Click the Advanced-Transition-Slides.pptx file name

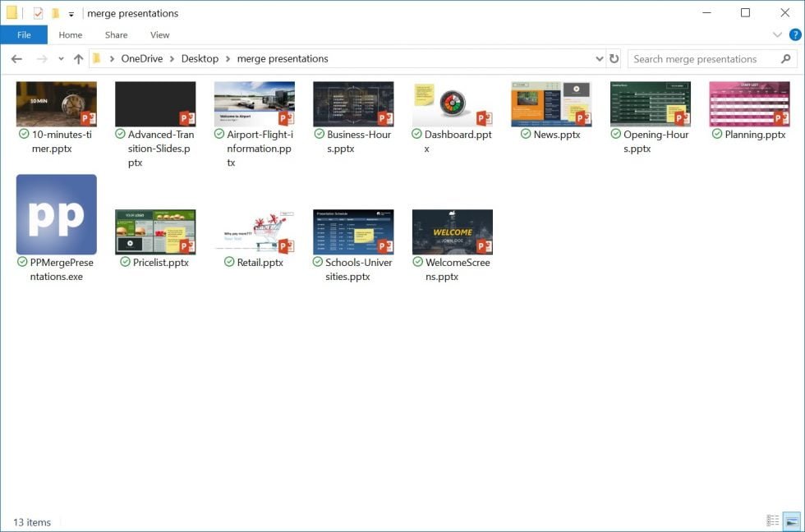coord(161,149)
